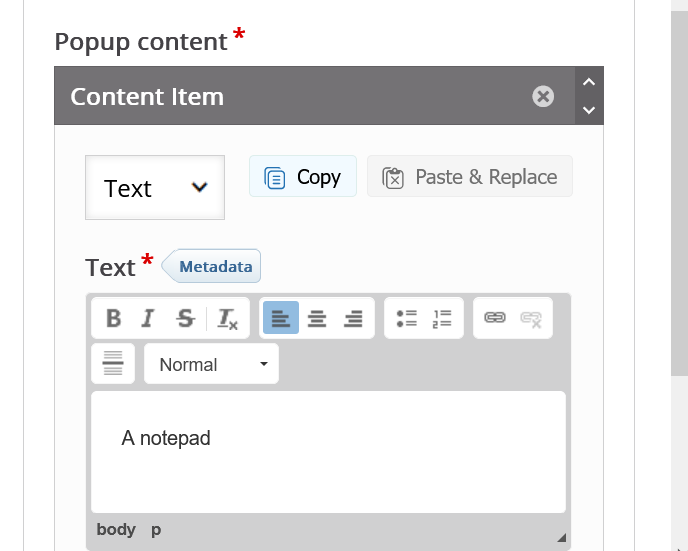
Task: Insert a numbered list
Action: (442, 318)
